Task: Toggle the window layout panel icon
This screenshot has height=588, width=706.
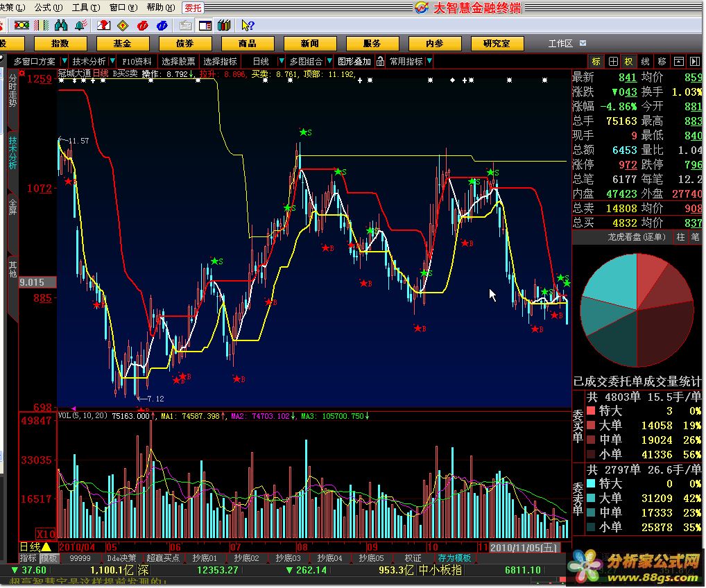Action: (x=205, y=25)
